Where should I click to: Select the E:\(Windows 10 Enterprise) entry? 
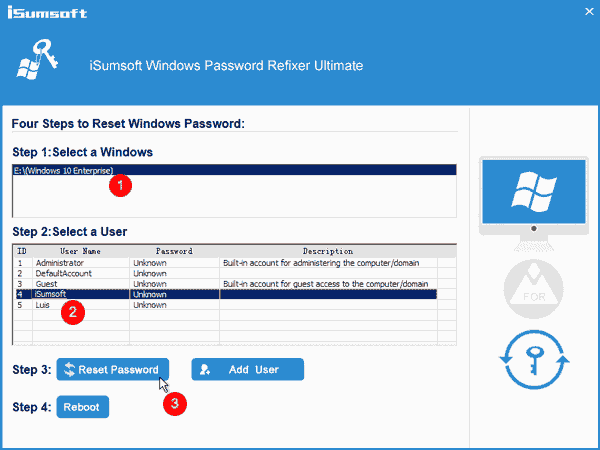(235, 170)
